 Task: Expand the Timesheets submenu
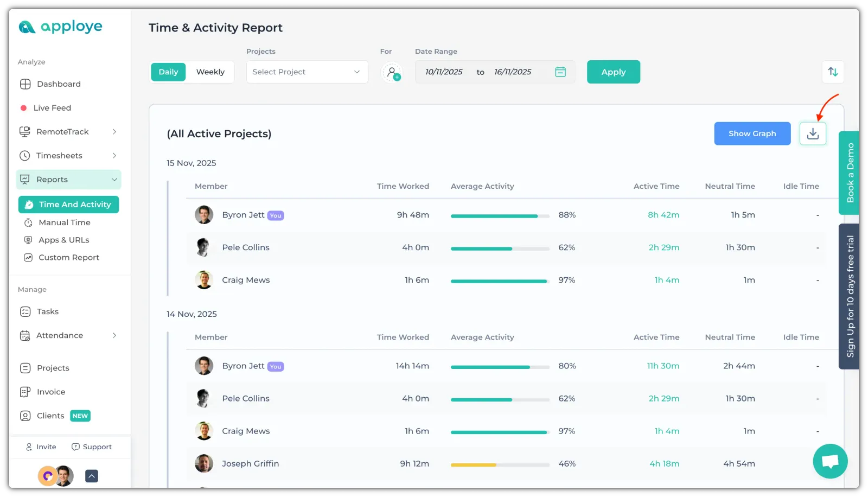pyautogui.click(x=114, y=156)
